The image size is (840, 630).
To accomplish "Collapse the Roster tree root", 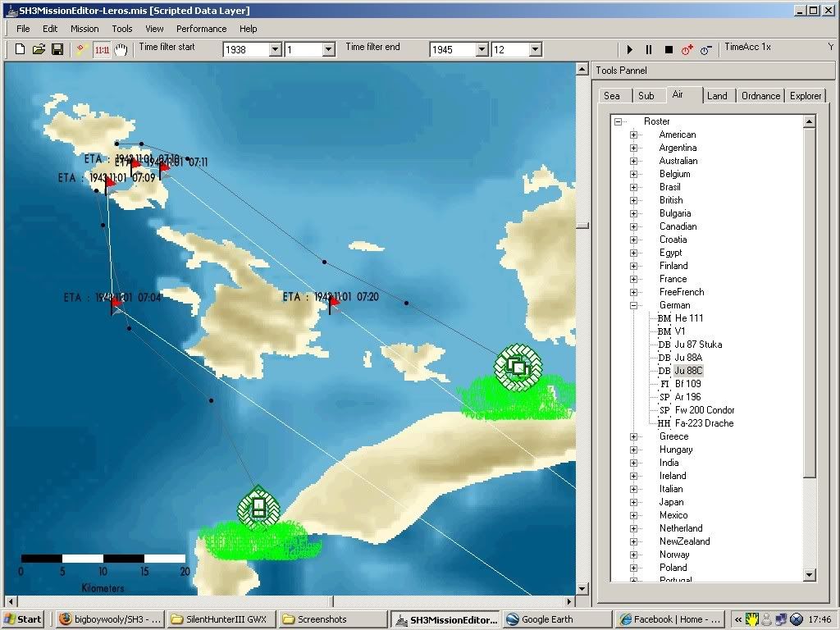I will coord(619,121).
